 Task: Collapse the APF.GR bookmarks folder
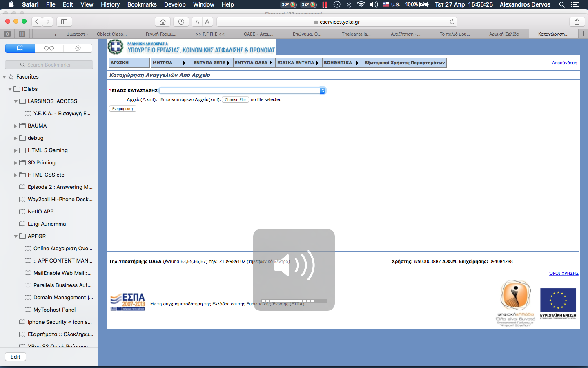click(16, 236)
